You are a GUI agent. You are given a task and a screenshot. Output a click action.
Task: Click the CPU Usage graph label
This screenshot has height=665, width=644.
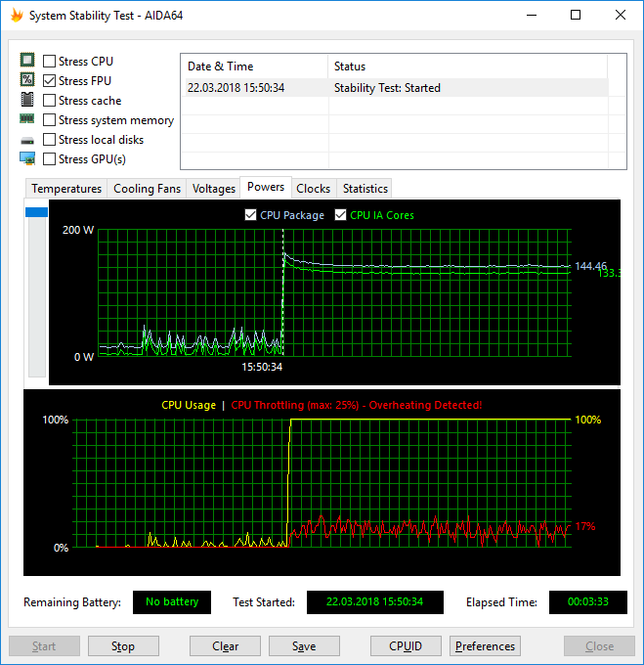189,405
